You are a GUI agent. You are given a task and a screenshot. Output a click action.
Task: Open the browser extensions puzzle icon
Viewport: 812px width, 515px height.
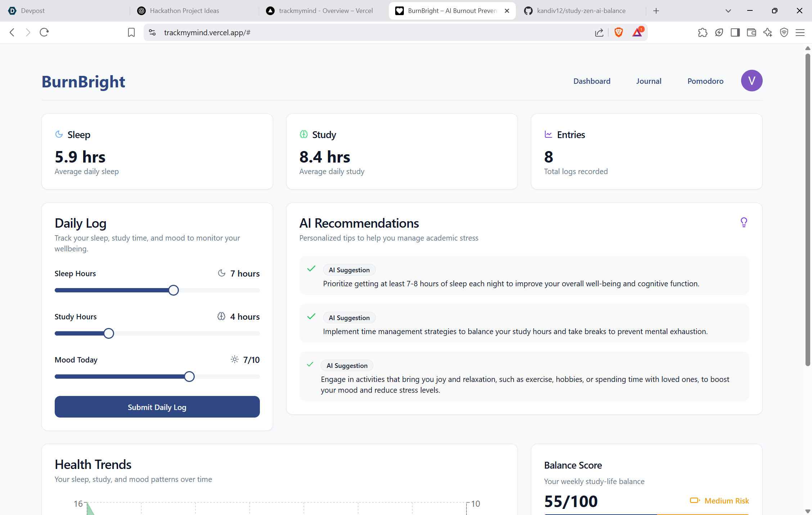click(702, 32)
